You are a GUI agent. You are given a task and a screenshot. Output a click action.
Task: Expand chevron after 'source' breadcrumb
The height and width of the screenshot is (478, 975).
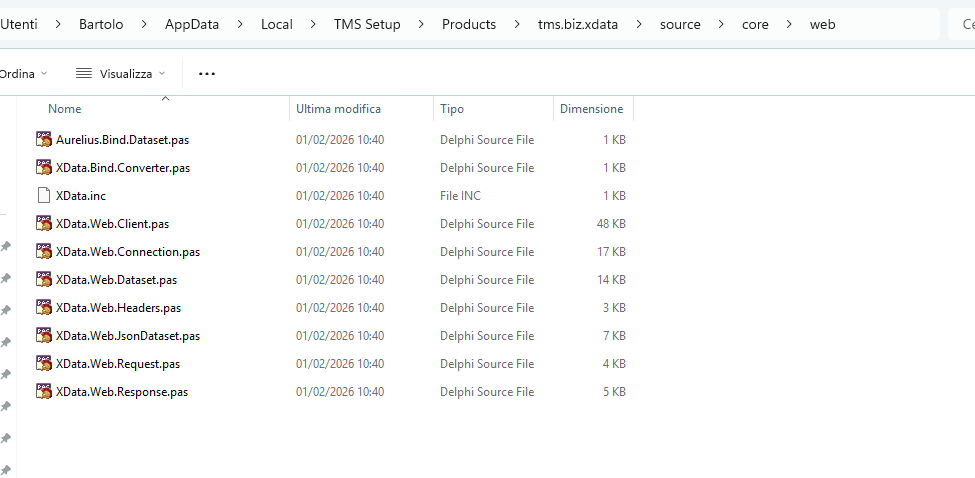721,24
